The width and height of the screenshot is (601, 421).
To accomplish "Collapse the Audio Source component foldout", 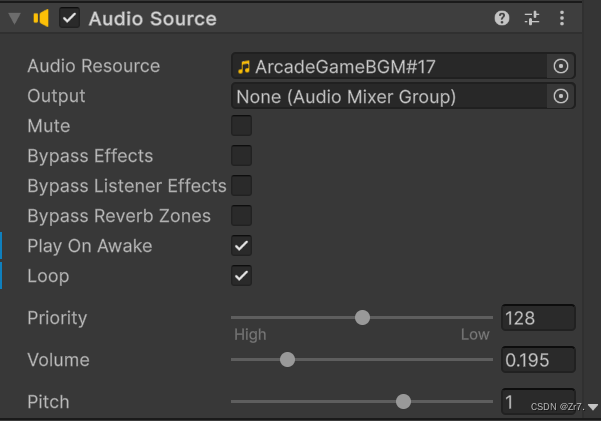I will pos(15,18).
